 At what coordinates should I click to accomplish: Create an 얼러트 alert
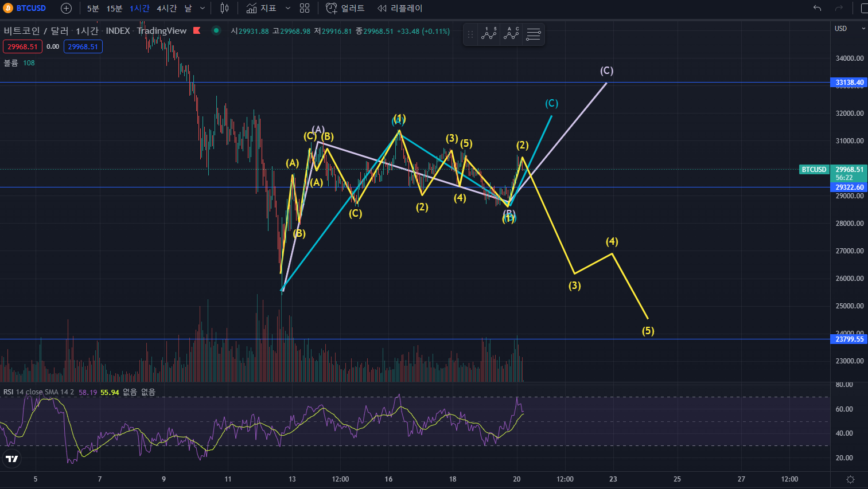coord(345,8)
